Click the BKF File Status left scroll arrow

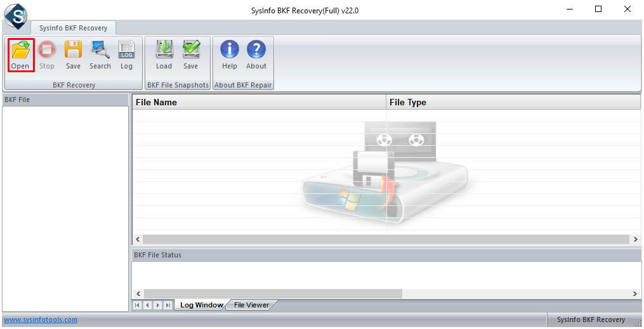[138, 294]
